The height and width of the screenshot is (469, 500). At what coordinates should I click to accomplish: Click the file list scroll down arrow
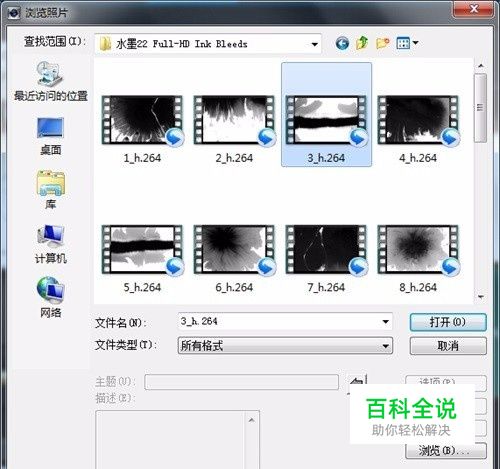tap(481, 296)
